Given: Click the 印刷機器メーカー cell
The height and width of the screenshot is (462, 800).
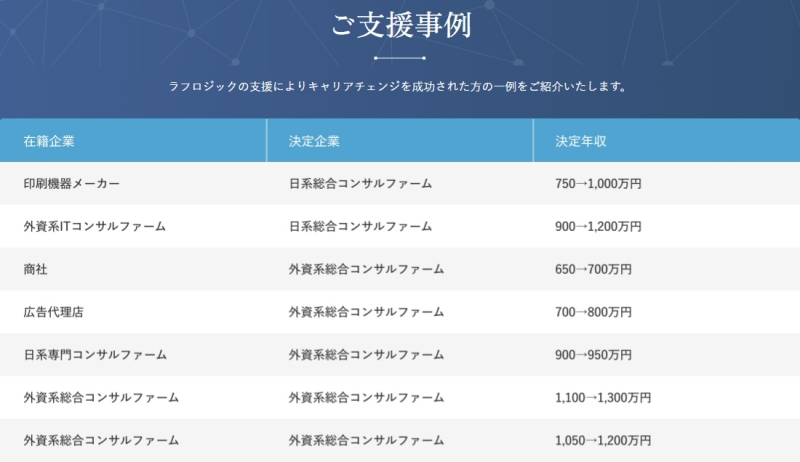Looking at the screenshot, I should click(x=71, y=184).
